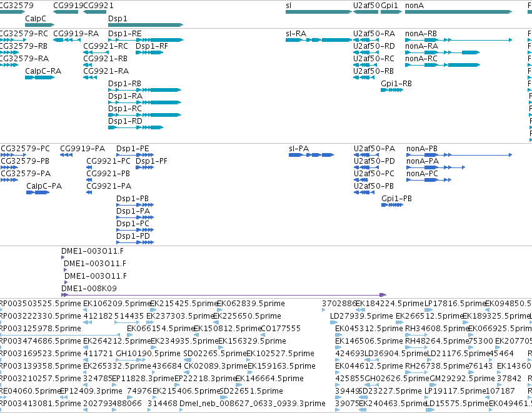Select the CG9919 gene label
The width and height of the screenshot is (532, 413).
[x=68, y=6]
